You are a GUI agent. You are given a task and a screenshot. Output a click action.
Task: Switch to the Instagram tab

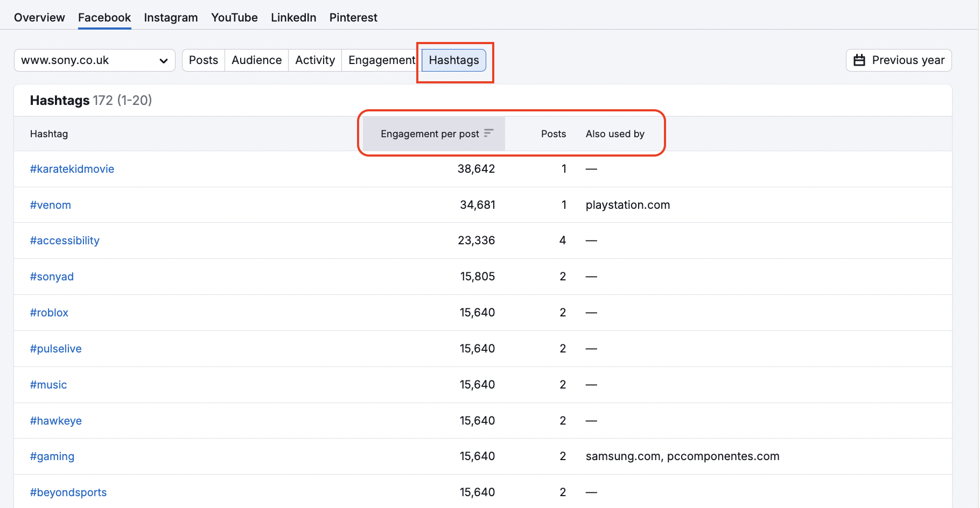[x=171, y=17]
